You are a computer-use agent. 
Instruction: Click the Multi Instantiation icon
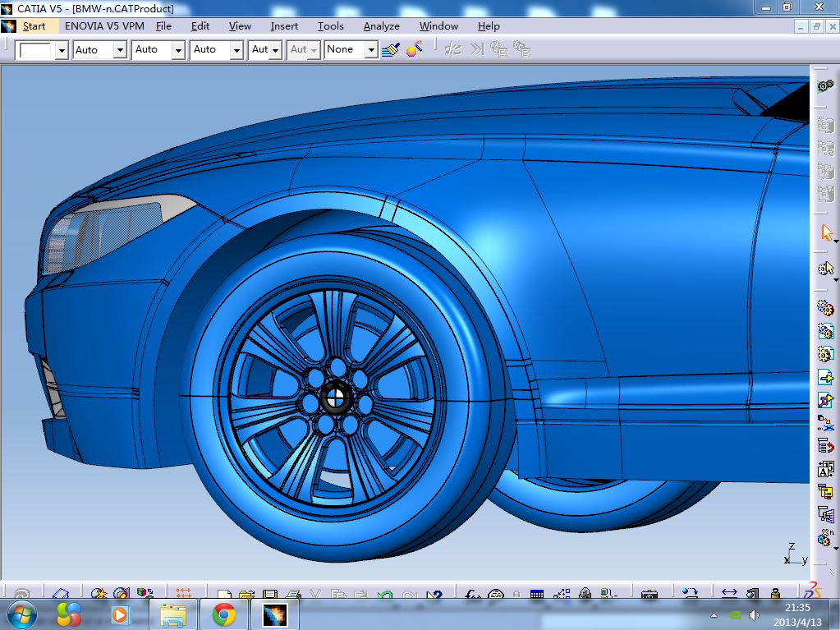pos(825,537)
